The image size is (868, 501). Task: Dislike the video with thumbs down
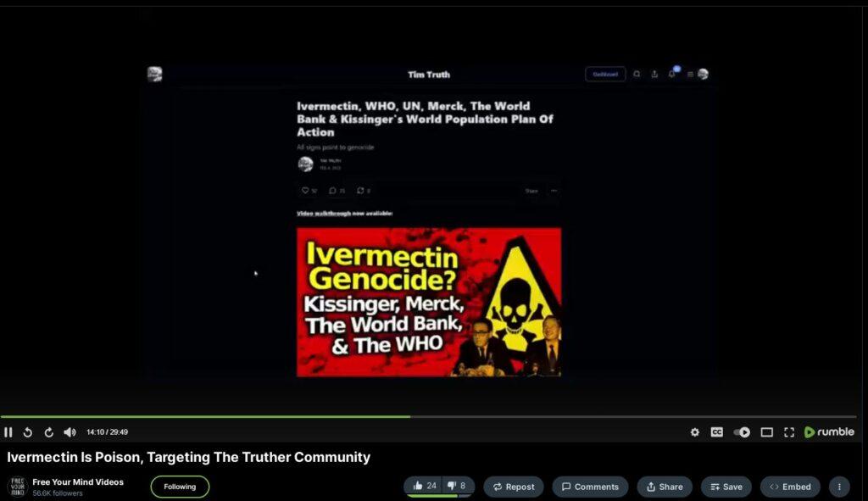point(459,486)
